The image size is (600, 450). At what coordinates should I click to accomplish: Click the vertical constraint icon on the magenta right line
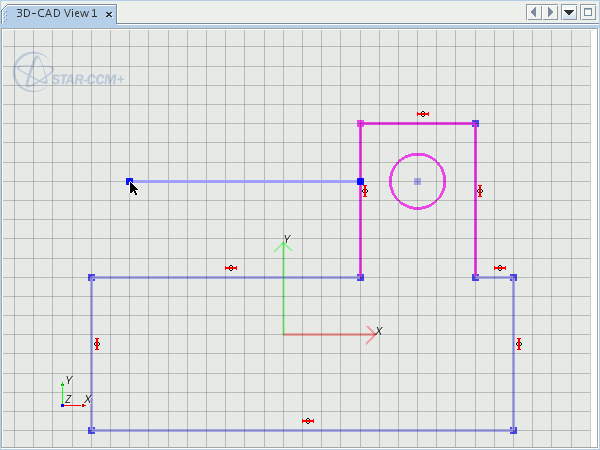(480, 191)
